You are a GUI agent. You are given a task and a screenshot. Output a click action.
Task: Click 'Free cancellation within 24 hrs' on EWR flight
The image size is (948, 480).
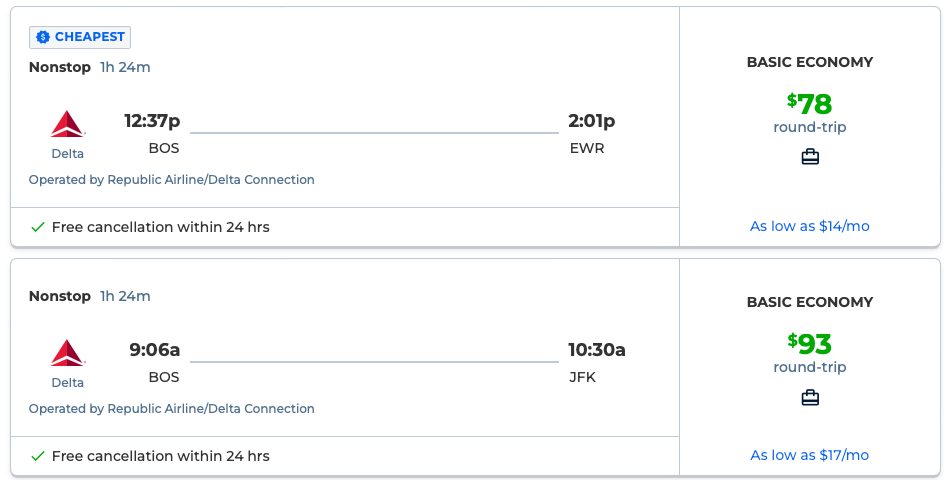pyautogui.click(x=160, y=227)
